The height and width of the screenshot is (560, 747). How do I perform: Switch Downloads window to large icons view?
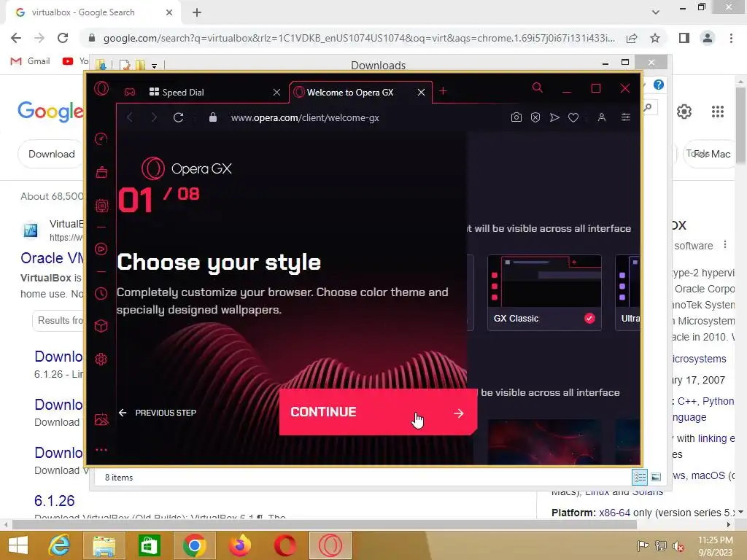click(656, 477)
